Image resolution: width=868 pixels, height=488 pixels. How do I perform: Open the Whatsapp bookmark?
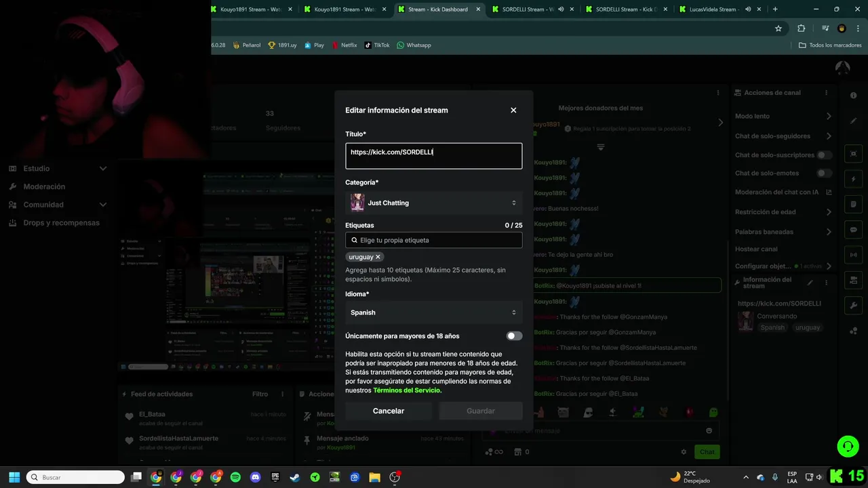[414, 45]
